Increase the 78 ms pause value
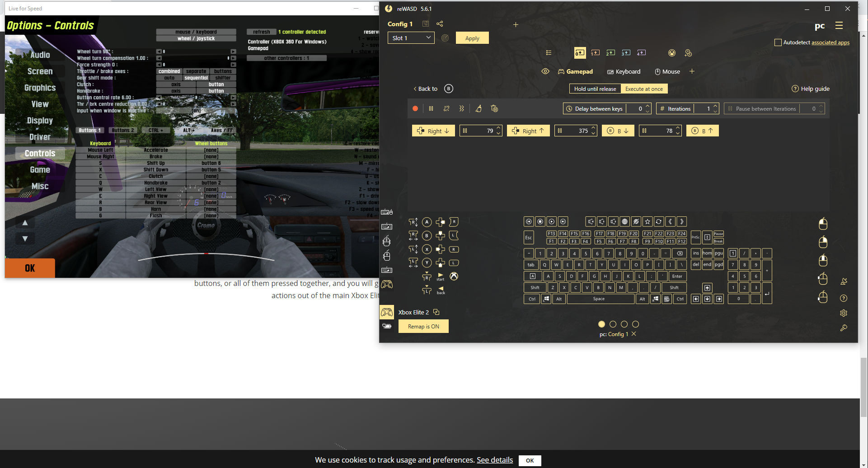Viewport: 868px width, 468px height. [x=678, y=128]
